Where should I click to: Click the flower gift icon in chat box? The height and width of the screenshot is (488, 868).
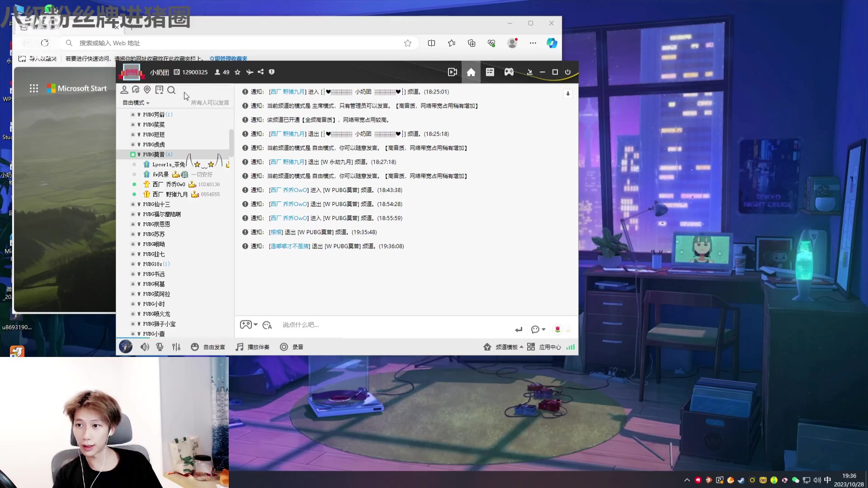coord(557,329)
